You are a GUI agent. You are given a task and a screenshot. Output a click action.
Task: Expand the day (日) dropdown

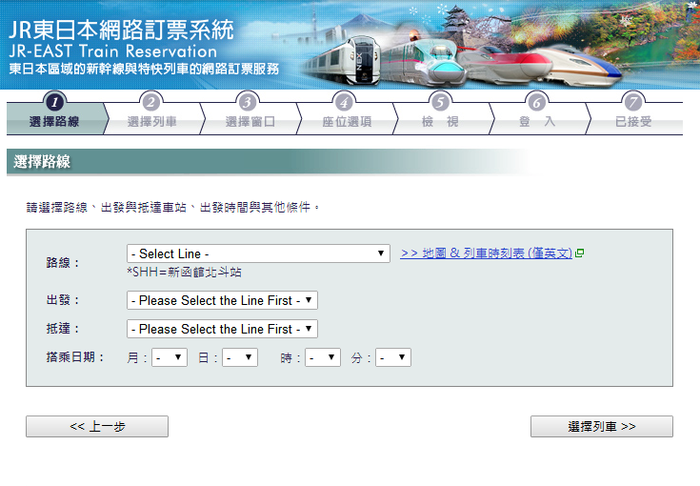click(240, 357)
